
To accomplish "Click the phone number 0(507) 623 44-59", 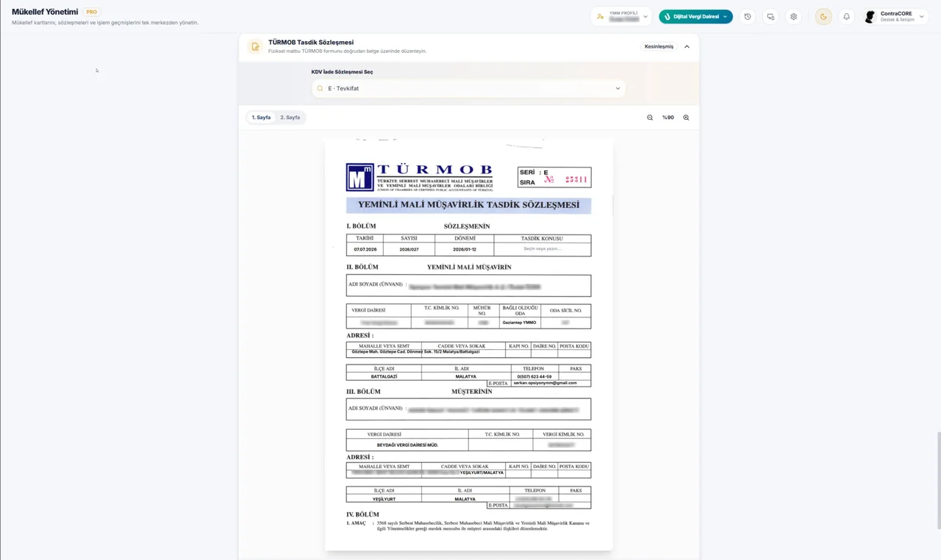I will (x=534, y=376).
